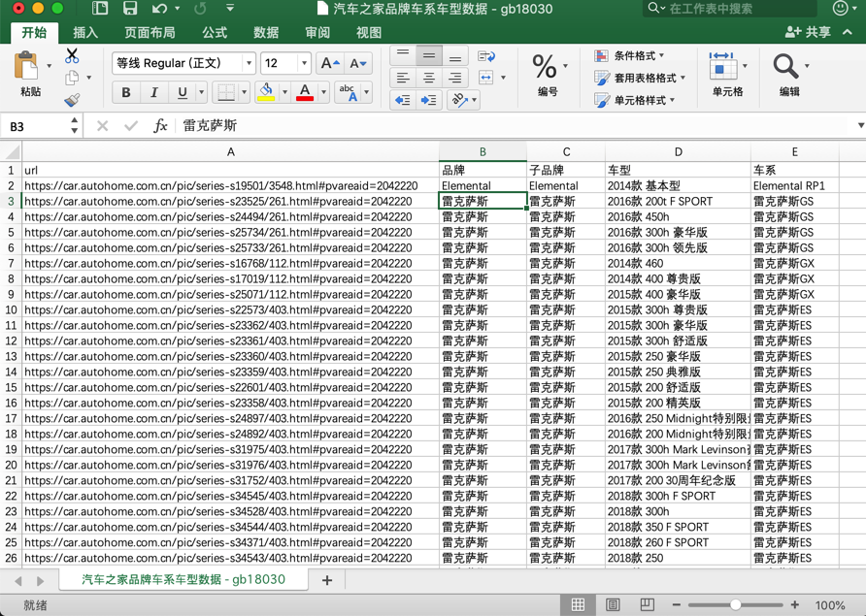Switch to Normal view in status bar
This screenshot has width=866, height=616.
tap(578, 605)
